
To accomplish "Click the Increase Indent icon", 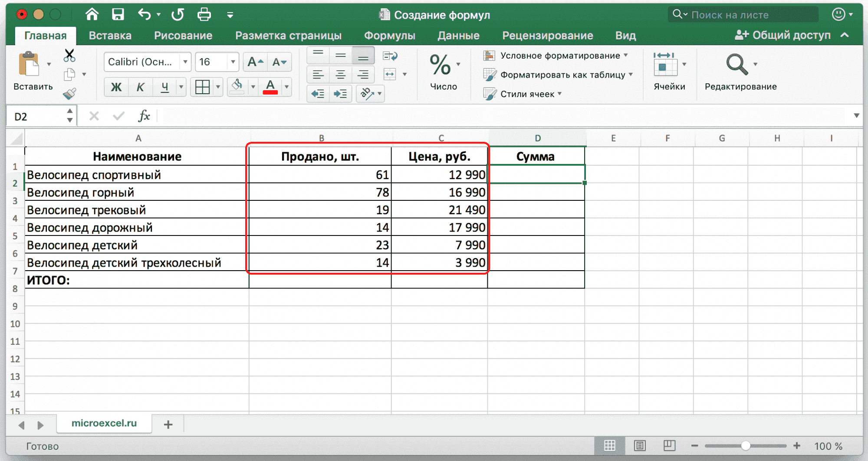I will click(x=340, y=94).
